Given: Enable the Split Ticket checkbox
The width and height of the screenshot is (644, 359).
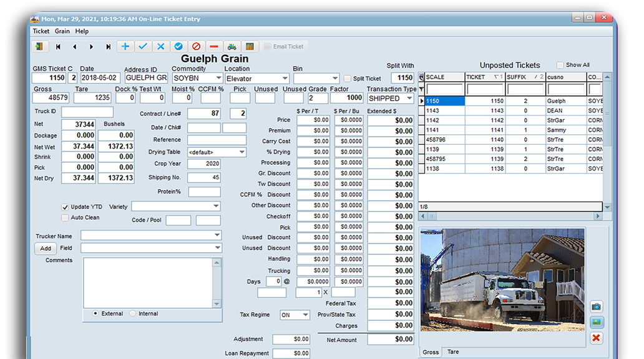Looking at the screenshot, I should click(348, 79).
